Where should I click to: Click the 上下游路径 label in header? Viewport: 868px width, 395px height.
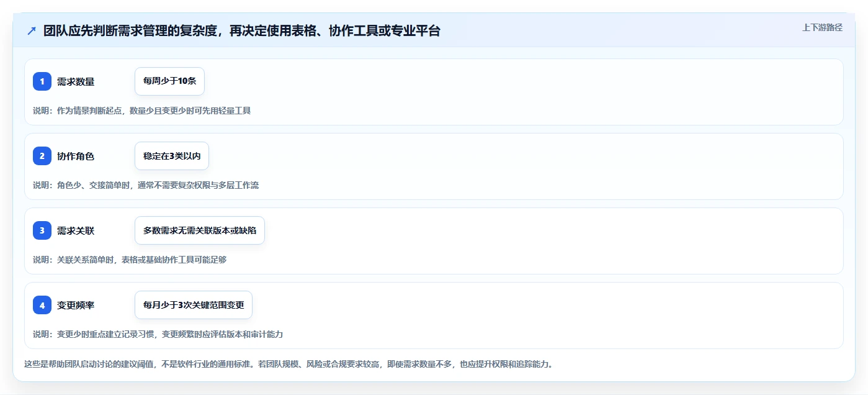tap(822, 27)
